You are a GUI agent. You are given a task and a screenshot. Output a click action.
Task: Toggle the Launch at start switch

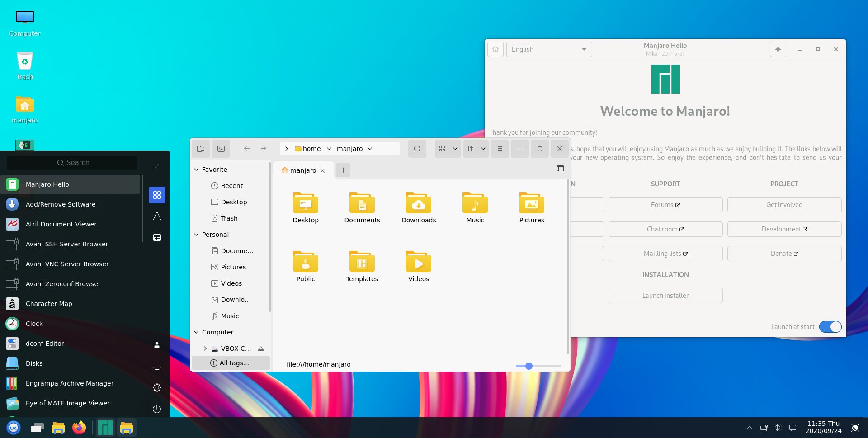coord(830,327)
